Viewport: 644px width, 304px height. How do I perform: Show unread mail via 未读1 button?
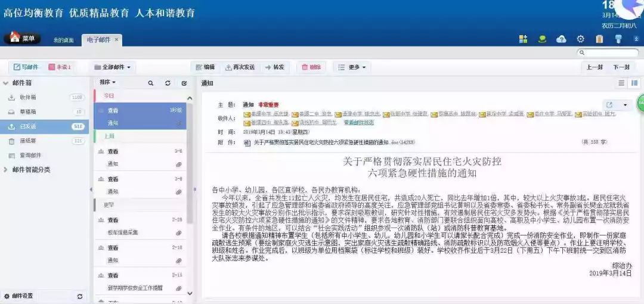point(60,67)
